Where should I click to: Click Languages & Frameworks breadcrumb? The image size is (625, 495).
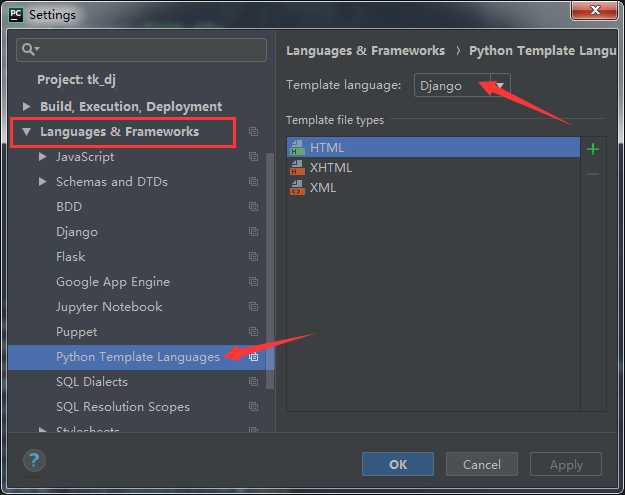click(365, 51)
